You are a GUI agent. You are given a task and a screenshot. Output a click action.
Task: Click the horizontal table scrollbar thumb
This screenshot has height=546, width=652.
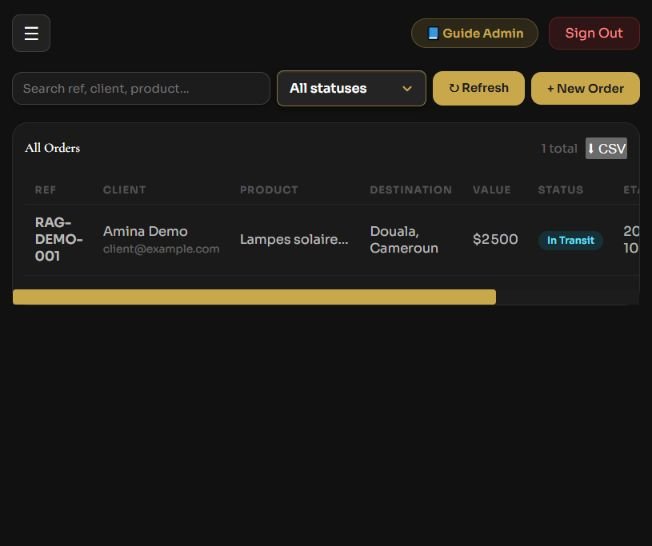tap(254, 297)
